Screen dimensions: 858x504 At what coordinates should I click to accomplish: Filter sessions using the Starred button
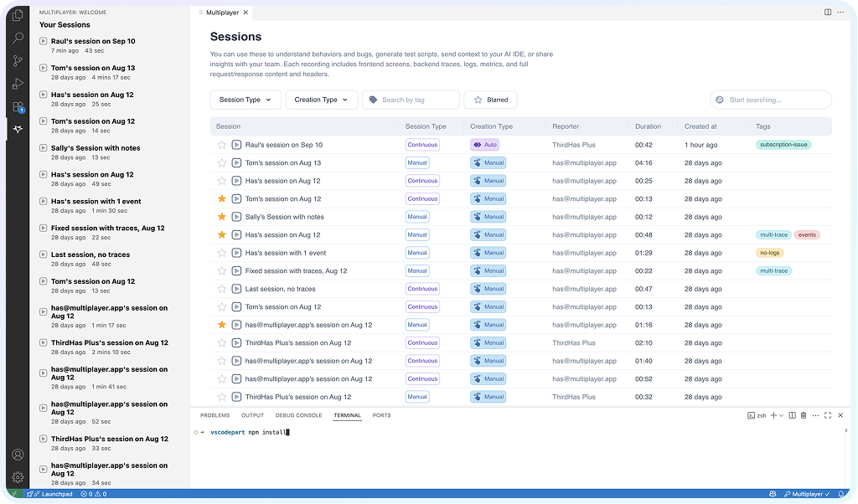click(490, 99)
